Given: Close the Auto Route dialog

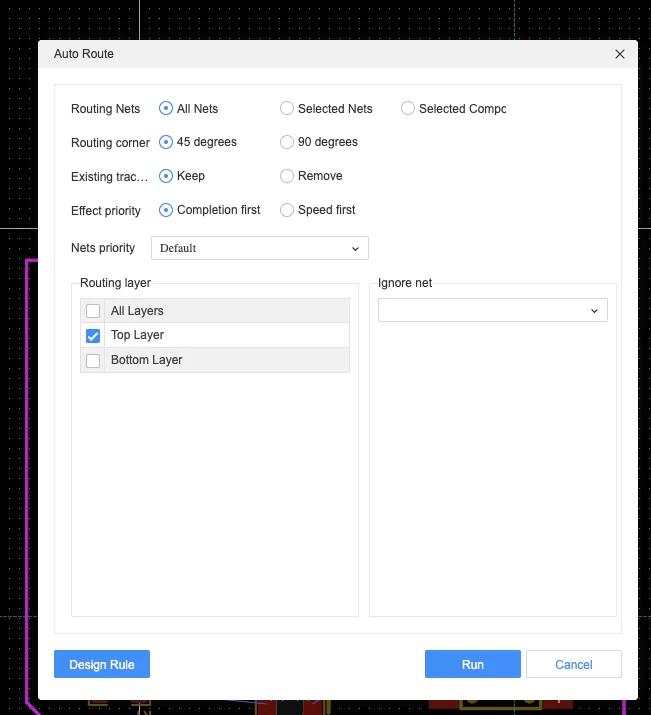Looking at the screenshot, I should pos(620,54).
